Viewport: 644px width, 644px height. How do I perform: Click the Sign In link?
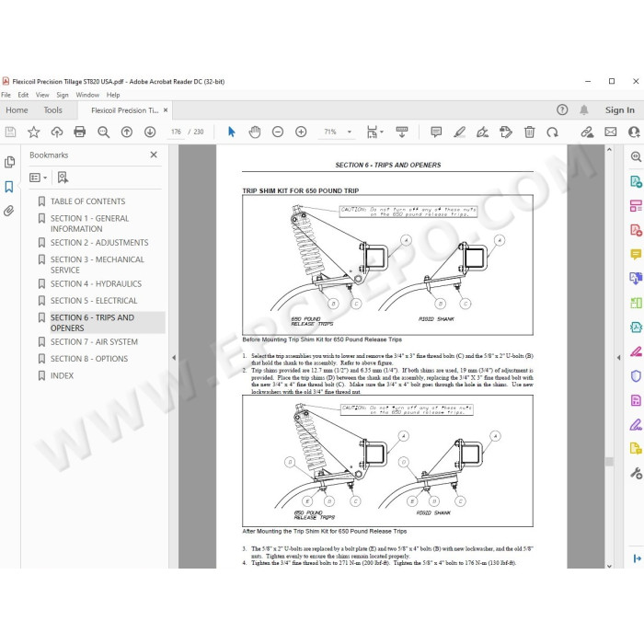tap(620, 110)
